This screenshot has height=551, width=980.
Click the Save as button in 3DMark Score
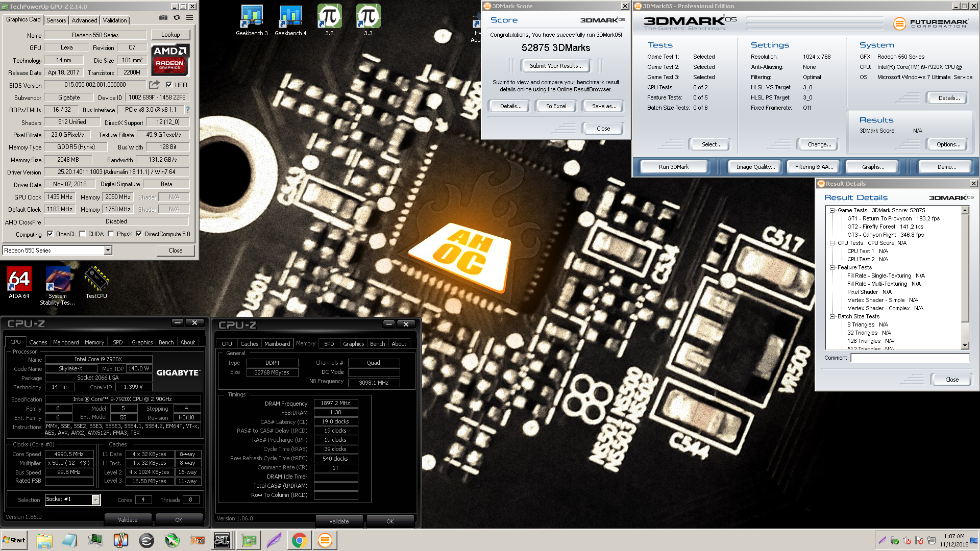pos(604,106)
